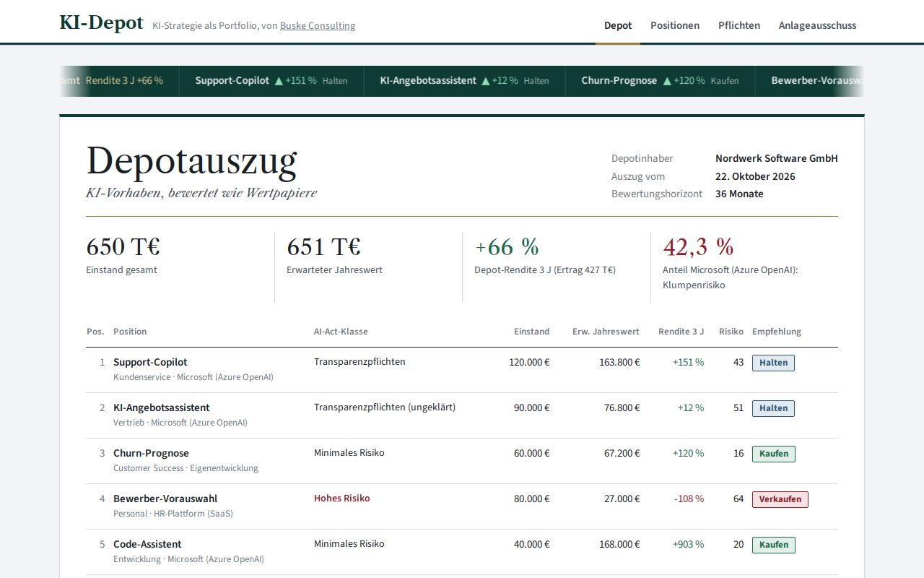Click the Einstand column header

tap(531, 332)
